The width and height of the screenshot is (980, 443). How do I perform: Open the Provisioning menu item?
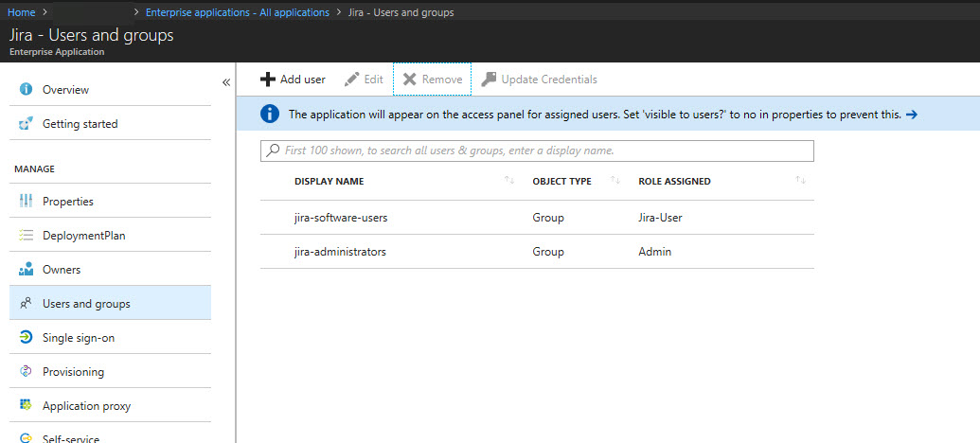(110, 372)
